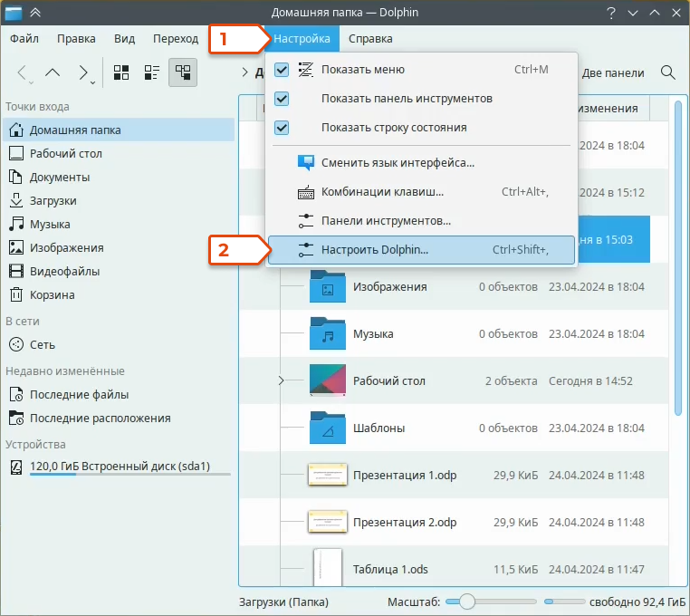Choose Сменить язык интерфейса menu entry
The image size is (690, 616).
pyautogui.click(x=421, y=163)
